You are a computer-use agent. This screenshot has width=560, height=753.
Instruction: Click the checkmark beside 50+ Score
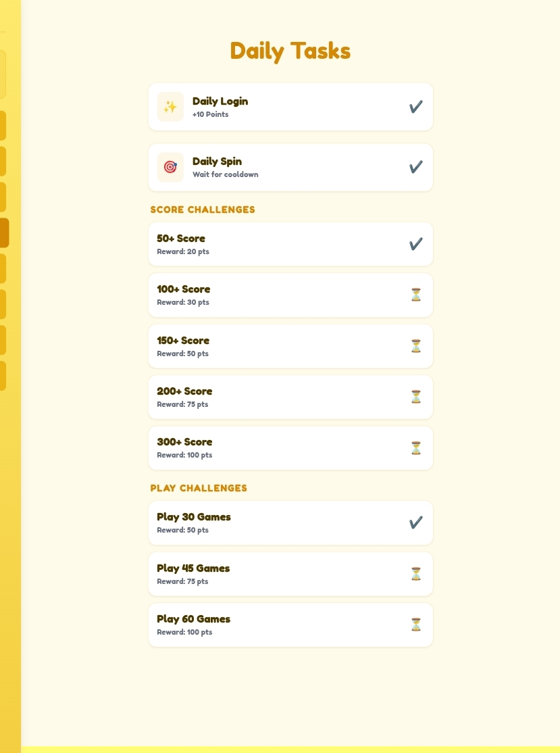[416, 244]
